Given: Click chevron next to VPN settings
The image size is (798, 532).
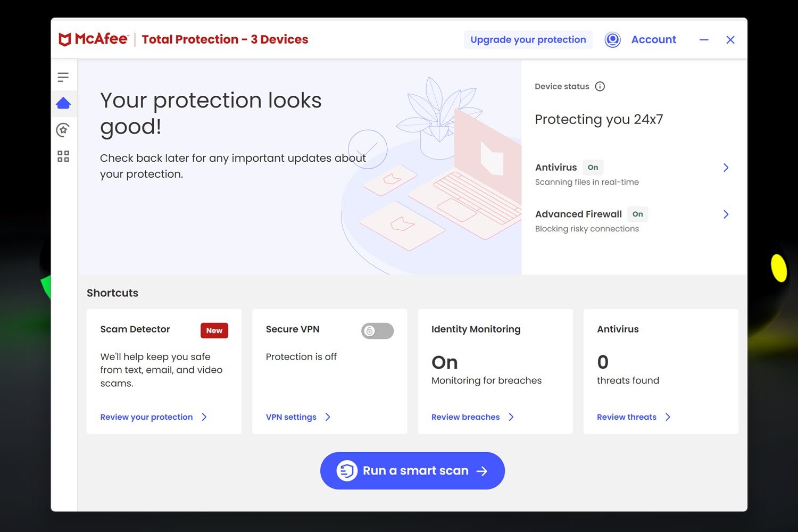Looking at the screenshot, I should (x=328, y=417).
